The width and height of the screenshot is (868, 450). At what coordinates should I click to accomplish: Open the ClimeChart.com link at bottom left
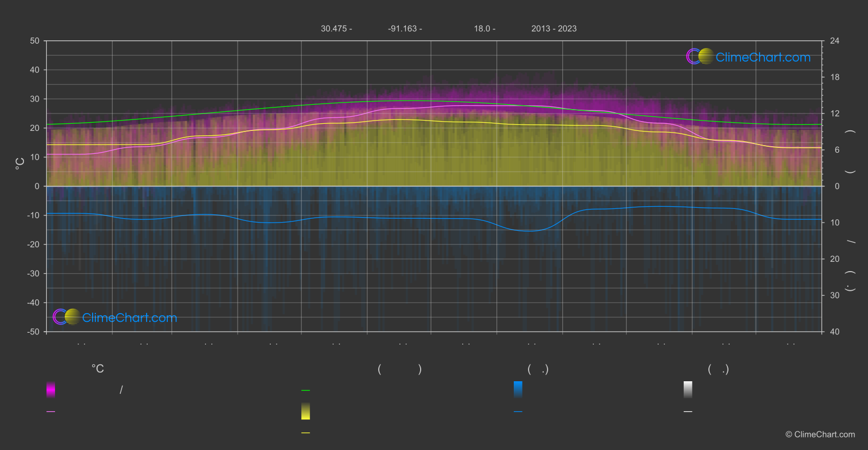(x=130, y=317)
